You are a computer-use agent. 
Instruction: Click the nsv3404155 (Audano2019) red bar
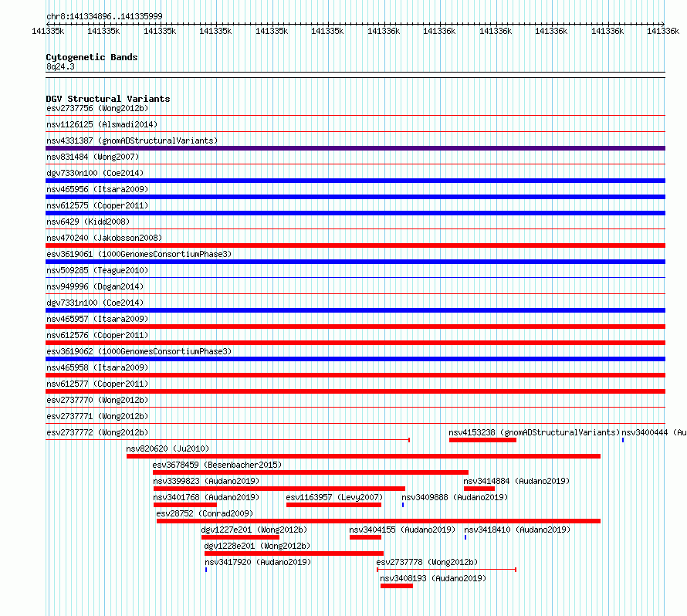365,537
